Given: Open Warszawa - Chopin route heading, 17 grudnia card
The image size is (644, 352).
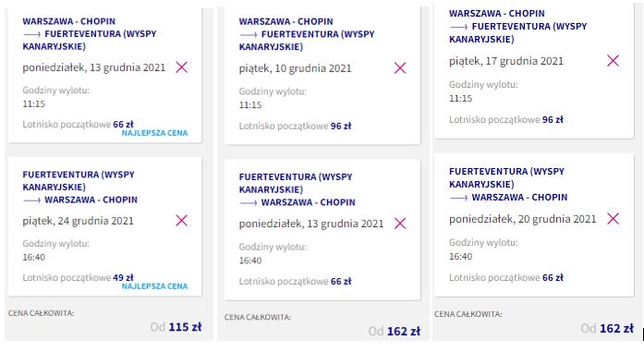Looking at the screenshot, I should point(518,26).
